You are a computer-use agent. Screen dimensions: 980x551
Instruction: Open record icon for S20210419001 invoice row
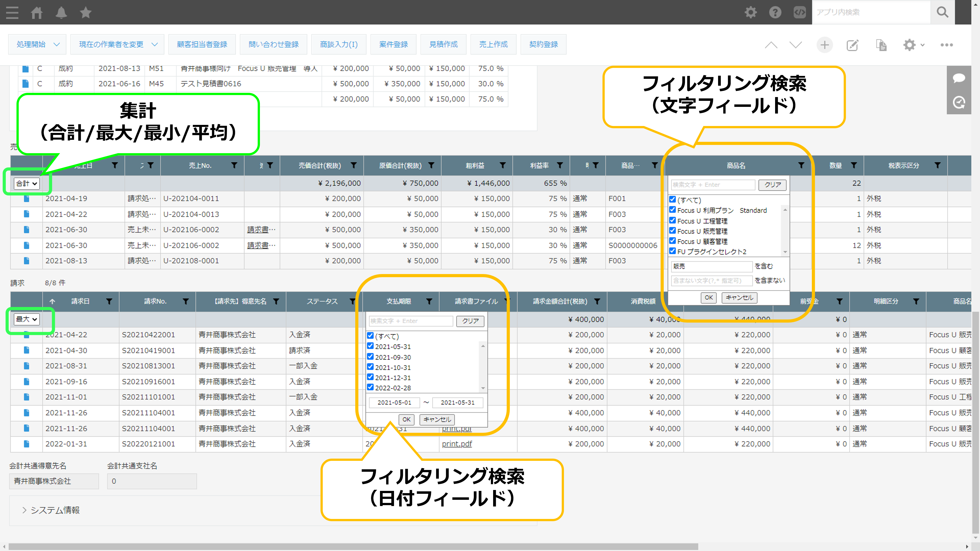click(26, 350)
